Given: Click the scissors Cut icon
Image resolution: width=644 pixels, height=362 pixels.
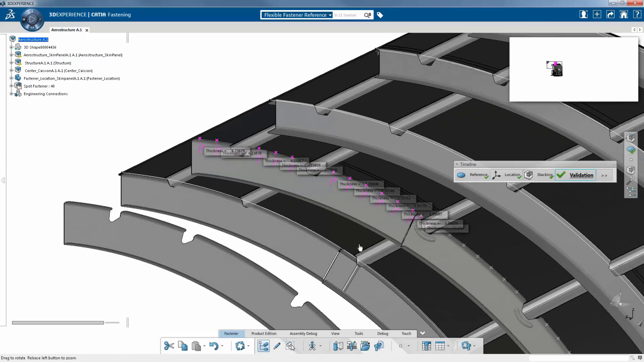Looking at the screenshot, I should click(169, 346).
